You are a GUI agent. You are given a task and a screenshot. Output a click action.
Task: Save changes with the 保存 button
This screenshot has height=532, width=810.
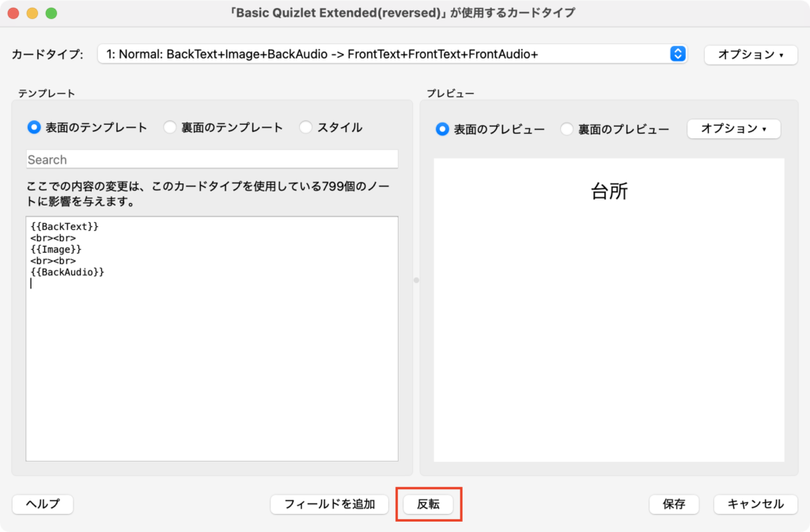(674, 504)
